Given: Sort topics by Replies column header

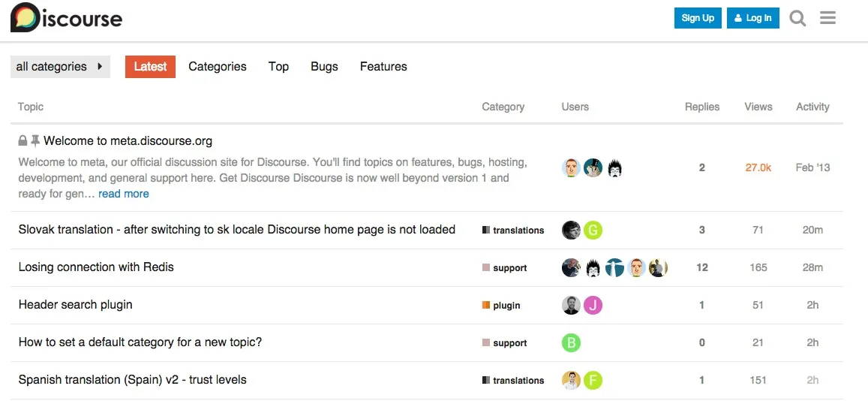Looking at the screenshot, I should point(701,107).
